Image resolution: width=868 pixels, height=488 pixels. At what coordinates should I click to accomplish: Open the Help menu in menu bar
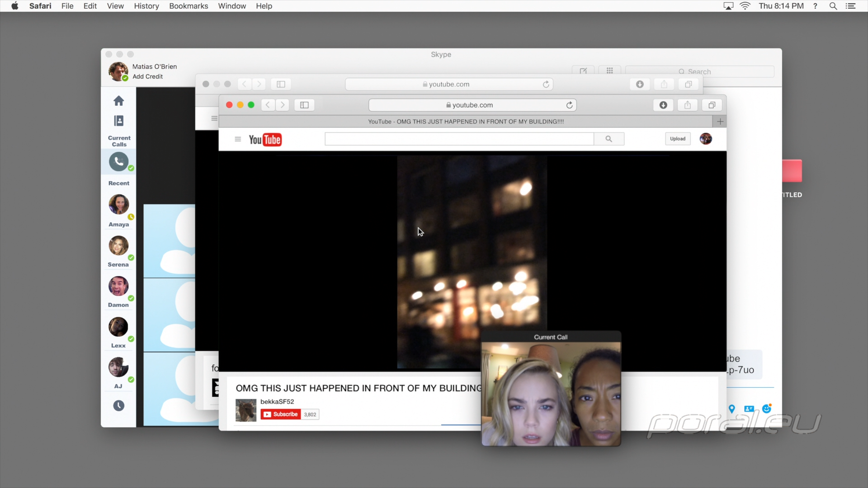coord(264,6)
